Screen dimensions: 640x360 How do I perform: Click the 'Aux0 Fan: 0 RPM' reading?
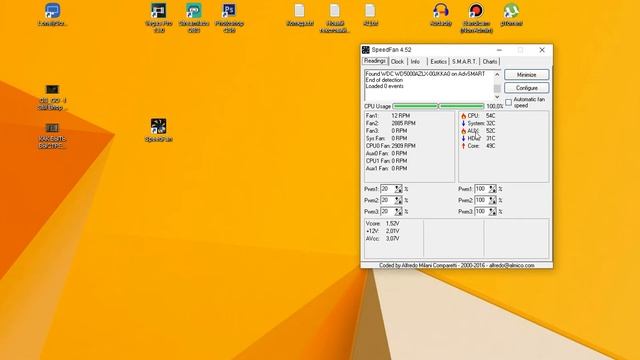click(x=387, y=153)
